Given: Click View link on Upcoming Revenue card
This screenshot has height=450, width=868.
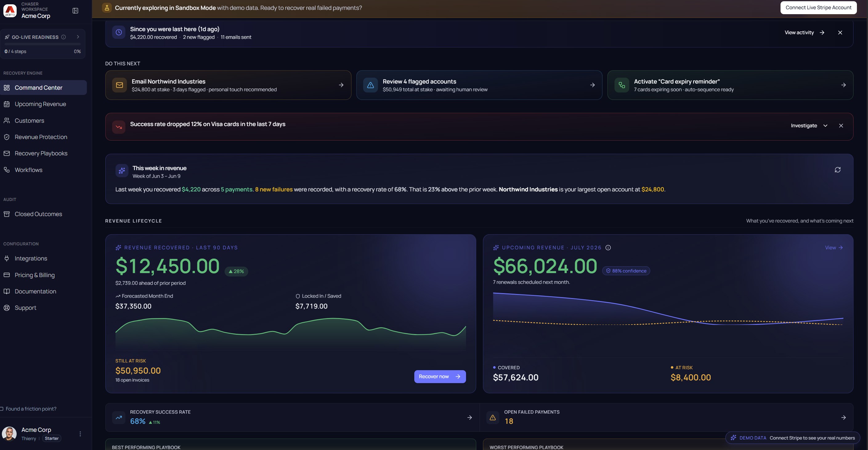Looking at the screenshot, I should [834, 248].
